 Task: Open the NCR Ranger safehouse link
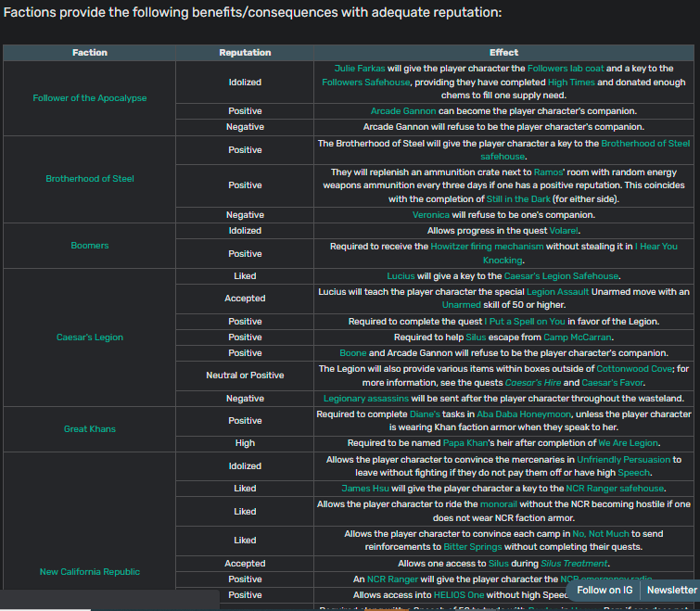615,489
